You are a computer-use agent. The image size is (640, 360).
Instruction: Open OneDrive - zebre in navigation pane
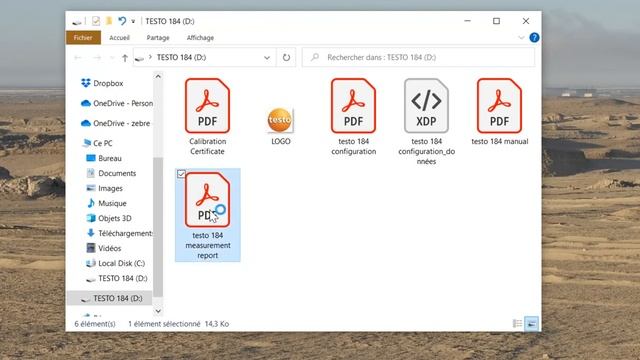pyautogui.click(x=116, y=123)
